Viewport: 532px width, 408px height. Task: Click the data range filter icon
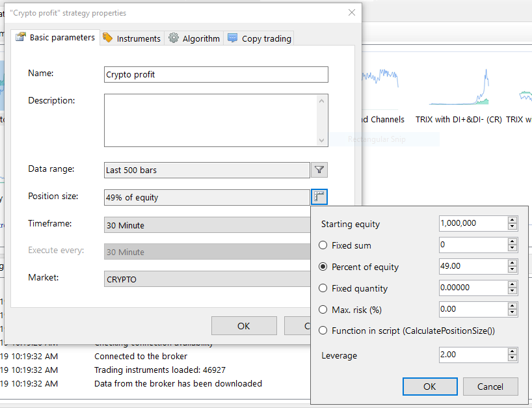click(319, 170)
